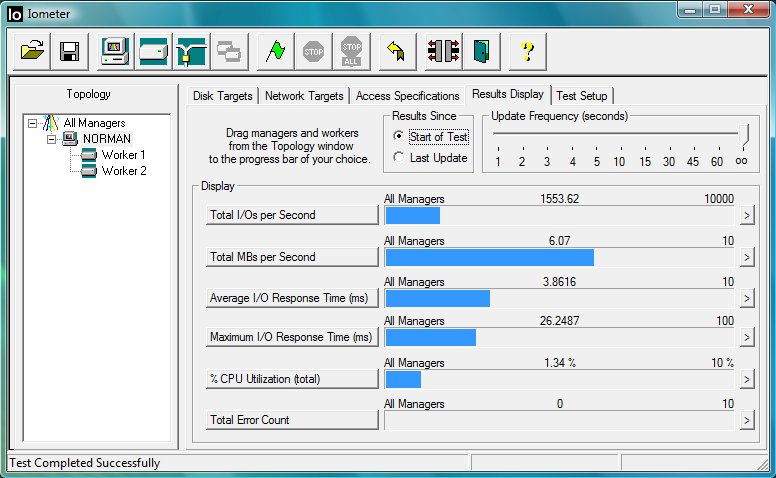Click the Iometer title bar logo

coord(15,14)
